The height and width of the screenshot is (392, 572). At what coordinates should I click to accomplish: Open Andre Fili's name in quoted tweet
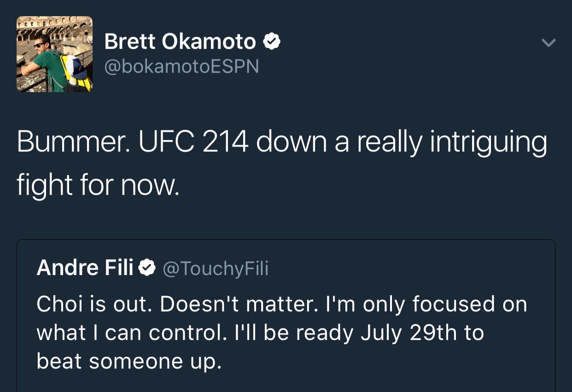point(85,267)
